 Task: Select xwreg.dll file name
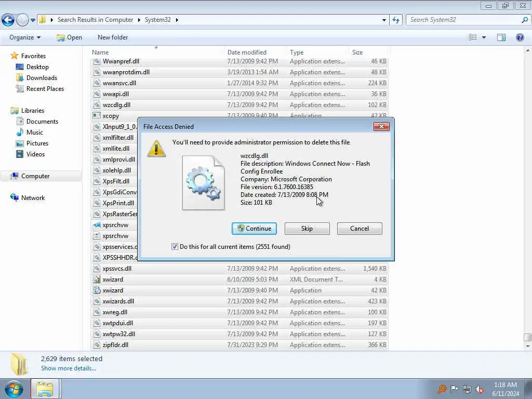(x=115, y=312)
